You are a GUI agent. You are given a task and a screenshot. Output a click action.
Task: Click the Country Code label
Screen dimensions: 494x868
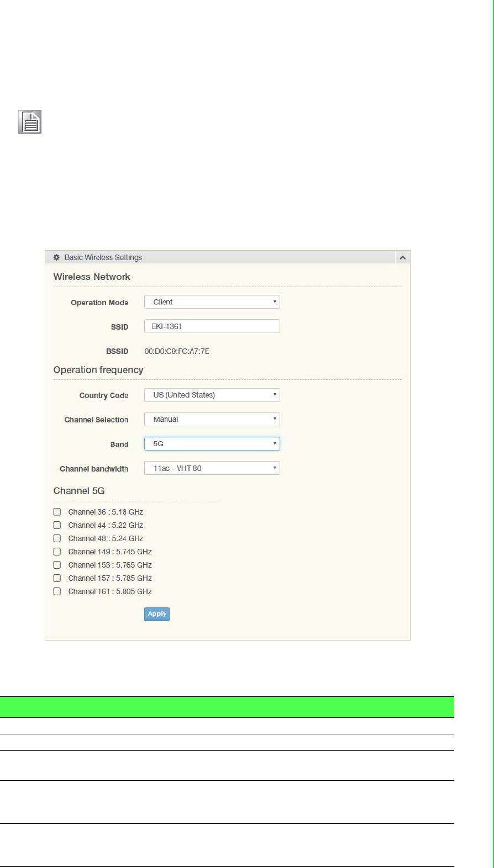coord(104,395)
